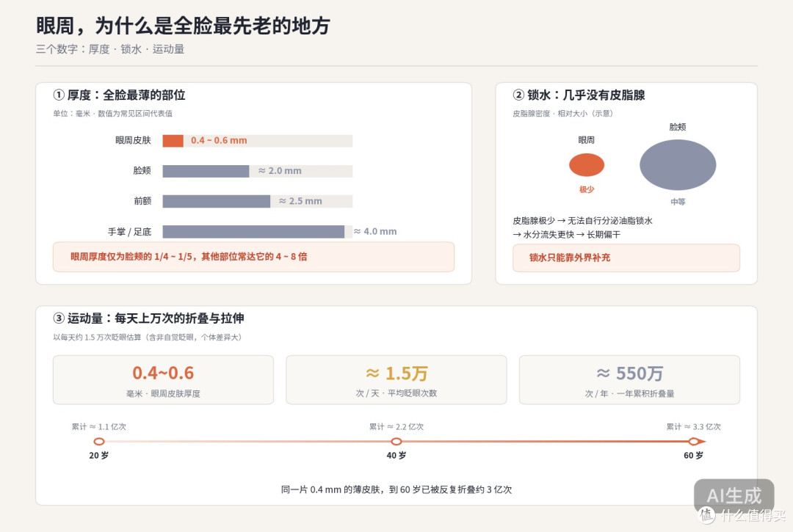This screenshot has height=532, width=793.
Task: Click the '眼周' label above the orange ellipse
Action: [x=587, y=140]
